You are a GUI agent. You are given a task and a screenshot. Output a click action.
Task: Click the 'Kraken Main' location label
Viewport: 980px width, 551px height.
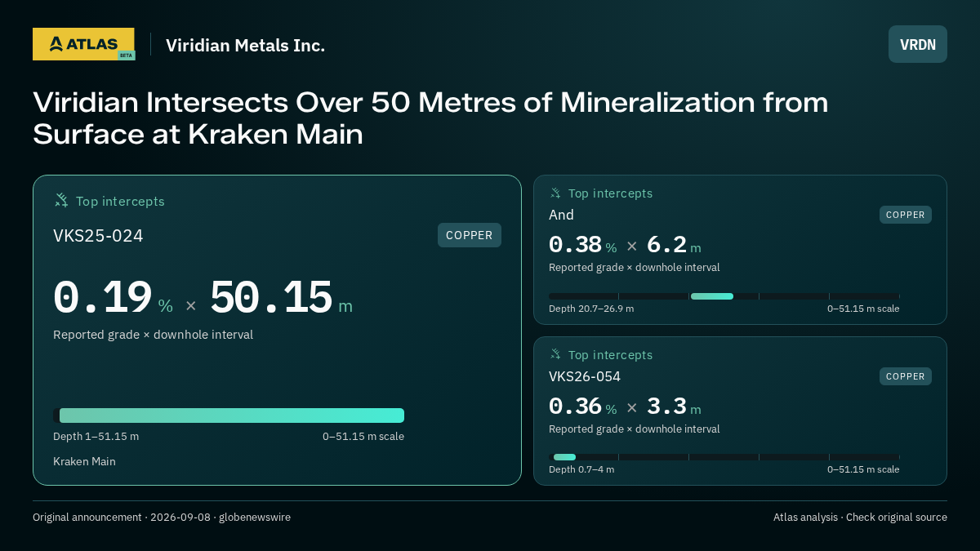click(x=84, y=461)
